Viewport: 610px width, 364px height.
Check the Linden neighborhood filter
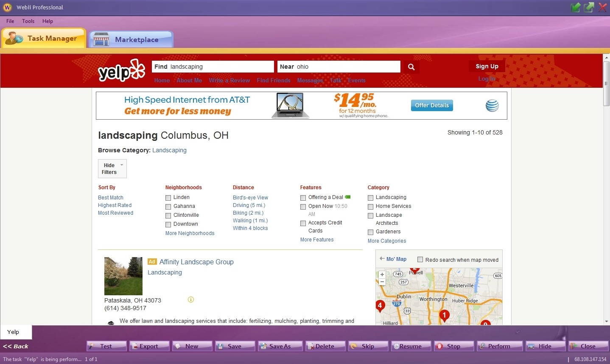(168, 198)
